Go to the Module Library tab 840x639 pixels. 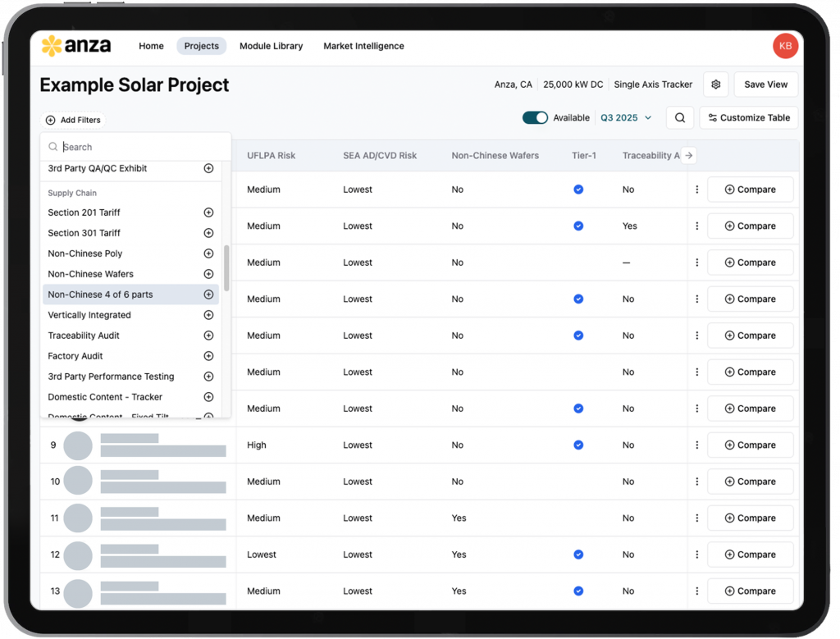271,46
